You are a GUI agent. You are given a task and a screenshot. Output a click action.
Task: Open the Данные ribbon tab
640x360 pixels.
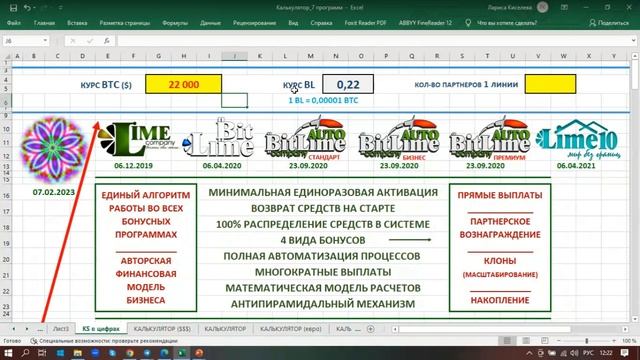click(210, 23)
